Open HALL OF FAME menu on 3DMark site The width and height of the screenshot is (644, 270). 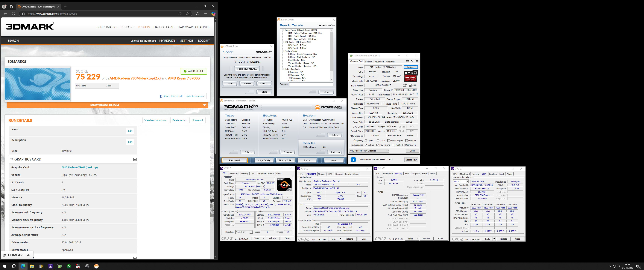[164, 27]
